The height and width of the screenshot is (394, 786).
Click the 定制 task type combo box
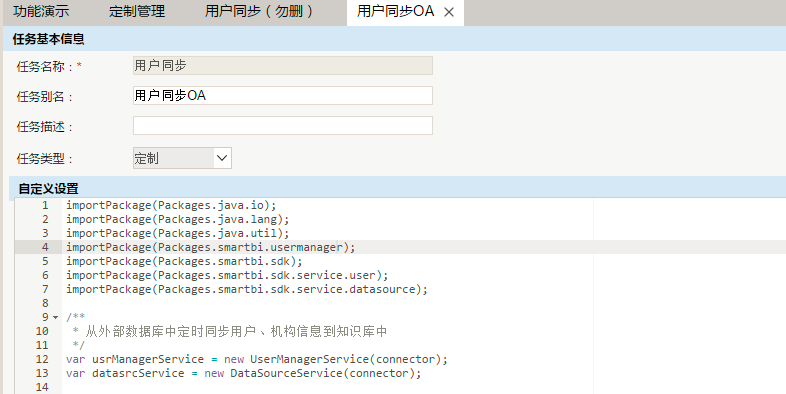[182, 158]
